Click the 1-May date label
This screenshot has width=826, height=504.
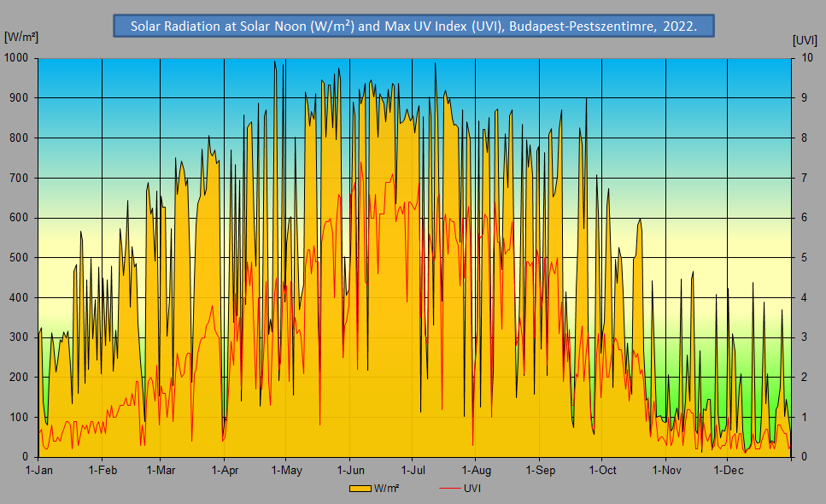287,470
